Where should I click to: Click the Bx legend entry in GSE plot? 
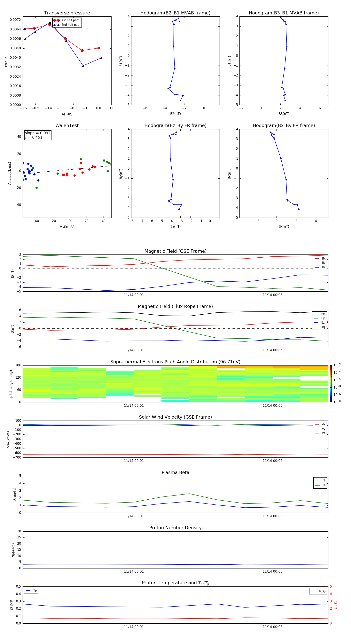pos(320,259)
